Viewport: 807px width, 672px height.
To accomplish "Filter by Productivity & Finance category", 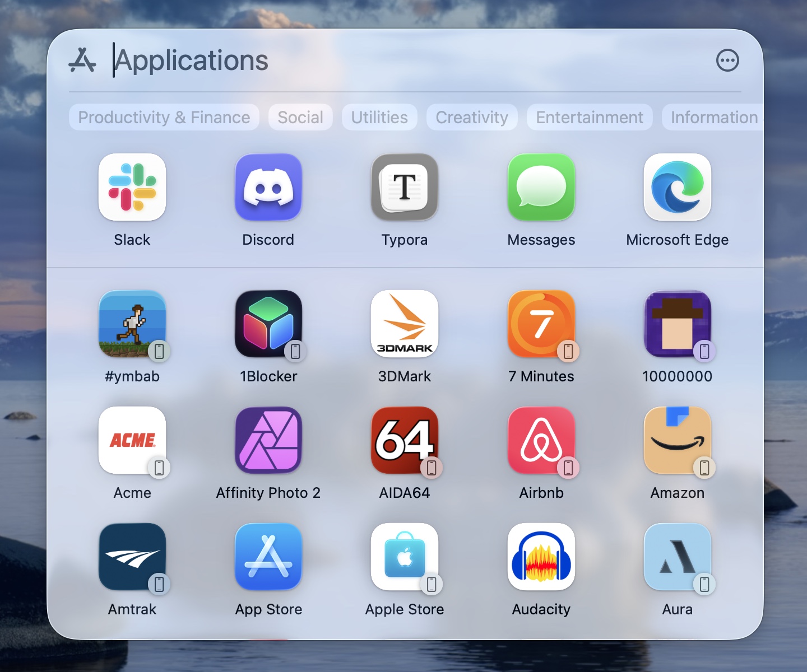I will [164, 117].
